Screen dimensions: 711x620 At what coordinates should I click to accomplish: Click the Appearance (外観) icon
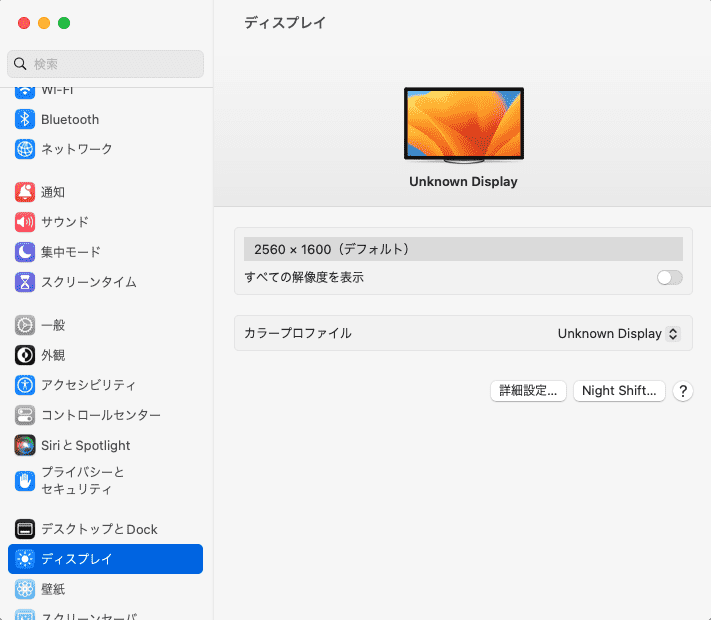tap(25, 355)
